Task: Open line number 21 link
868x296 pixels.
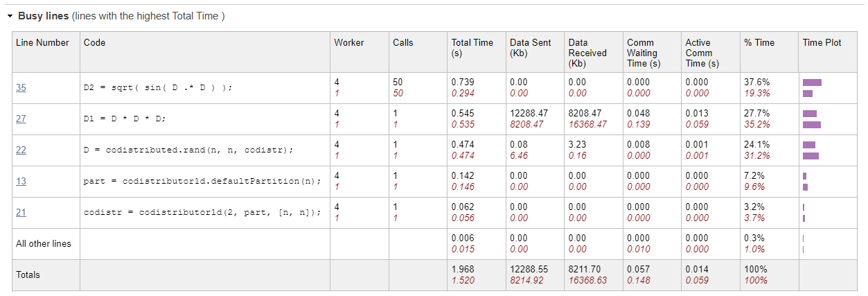Action: click(x=21, y=212)
